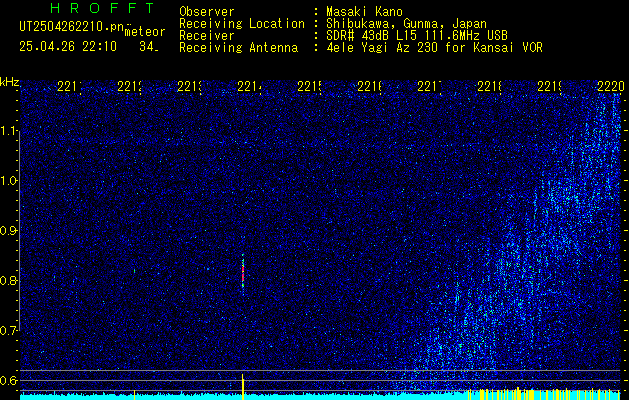This screenshot has height=400, width=629.
Task: Click 4ele Yagi Az 230 antenna text
Action: 434,48
